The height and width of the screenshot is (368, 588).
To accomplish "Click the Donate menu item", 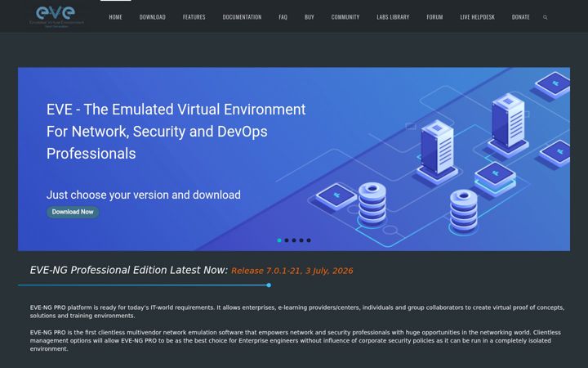I will point(520,17).
